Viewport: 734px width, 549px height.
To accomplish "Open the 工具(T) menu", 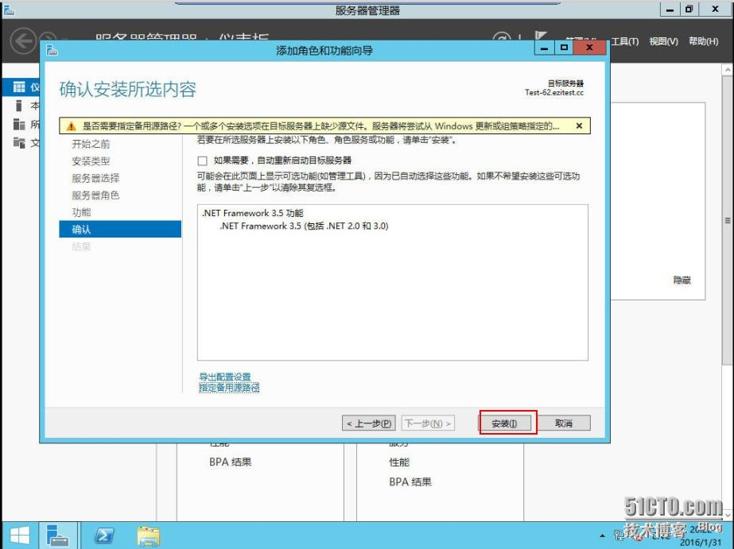I will (624, 41).
